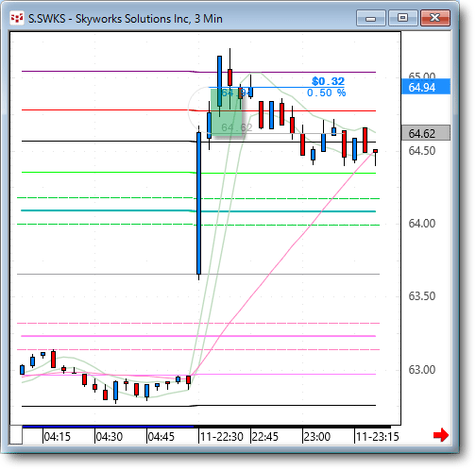Click the green shaded measurement box
The image size is (476, 470).
[227, 112]
